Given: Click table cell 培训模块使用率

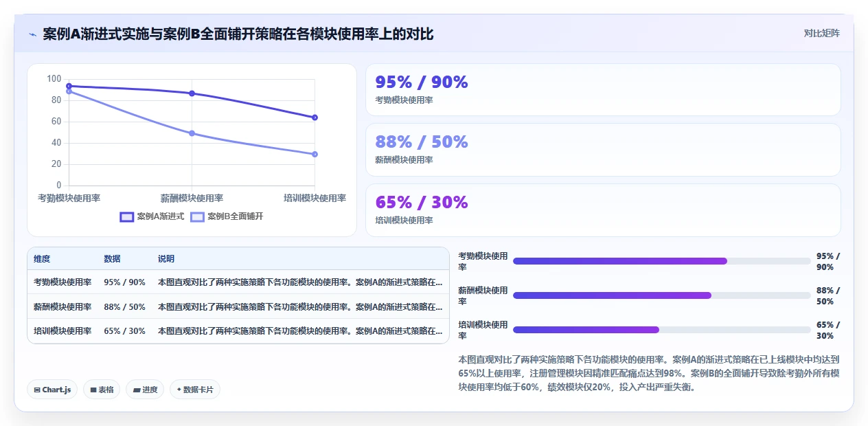Looking at the screenshot, I should [x=62, y=331].
